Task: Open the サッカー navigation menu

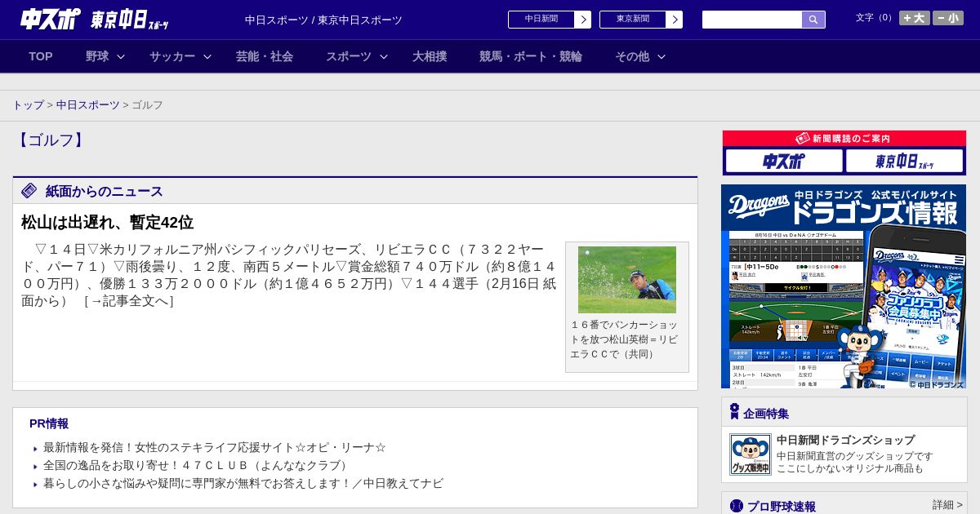Action: point(172,56)
